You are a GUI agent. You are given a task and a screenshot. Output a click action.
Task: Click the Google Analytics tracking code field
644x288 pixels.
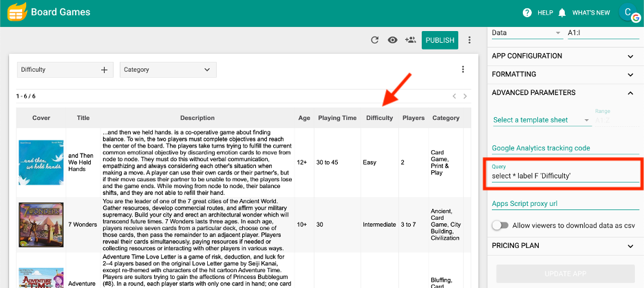[566, 148]
